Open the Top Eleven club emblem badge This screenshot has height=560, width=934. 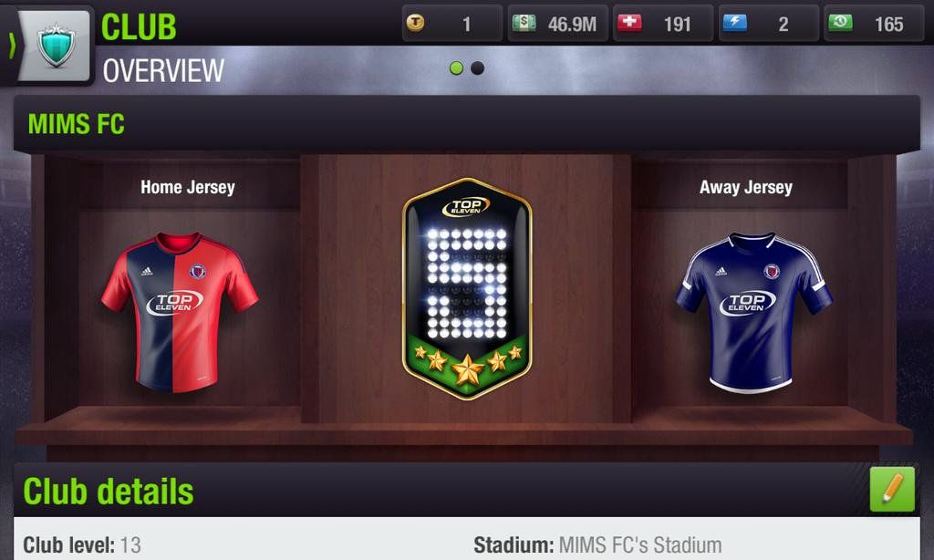tap(467, 288)
